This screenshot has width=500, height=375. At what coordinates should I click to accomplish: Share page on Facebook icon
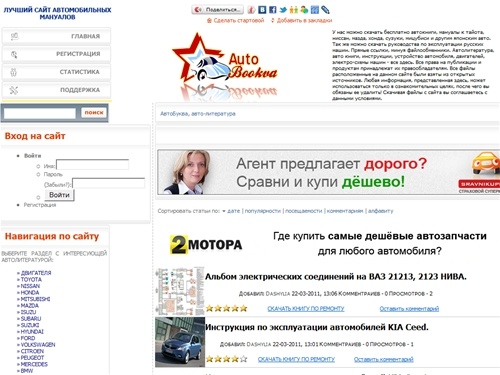click(273, 10)
